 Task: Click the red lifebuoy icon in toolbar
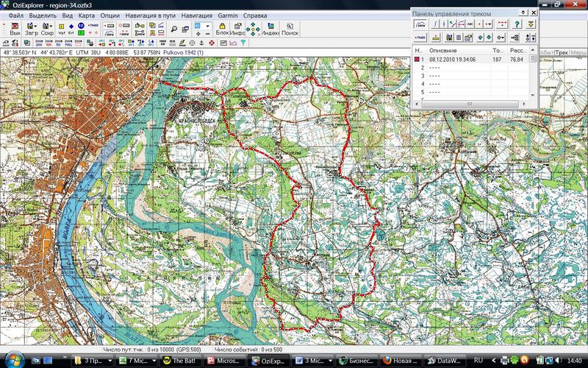212,43
